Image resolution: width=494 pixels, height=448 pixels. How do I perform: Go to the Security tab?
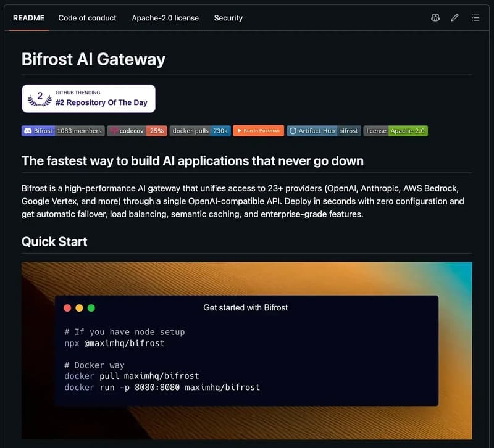pyautogui.click(x=228, y=18)
